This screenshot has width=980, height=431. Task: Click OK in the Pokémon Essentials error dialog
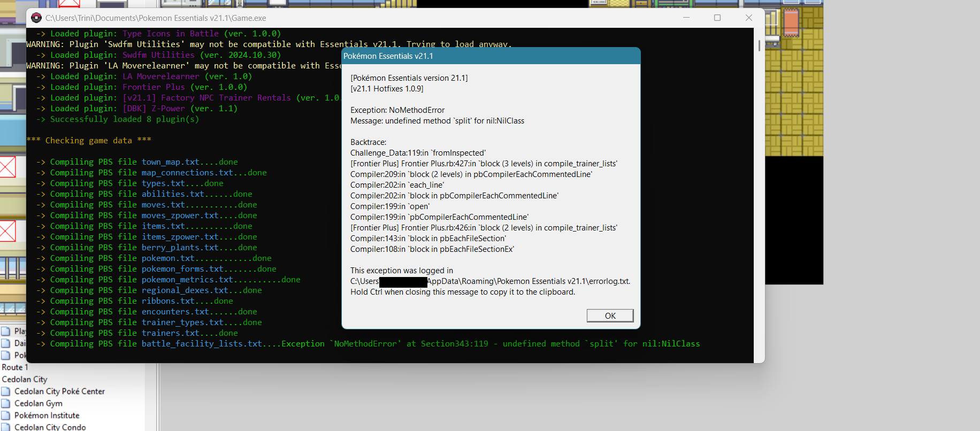(x=610, y=315)
